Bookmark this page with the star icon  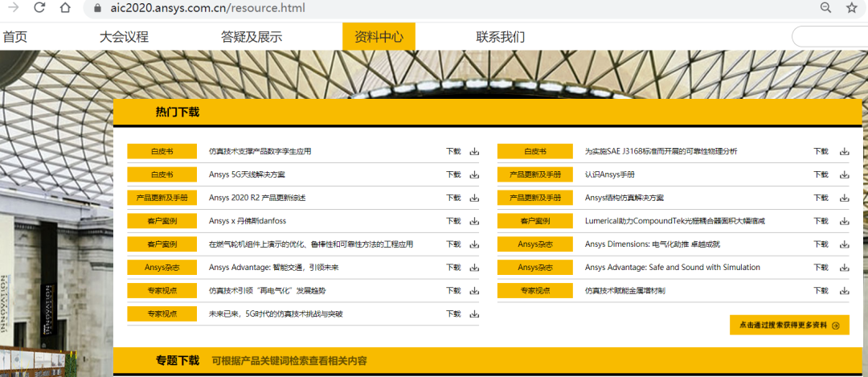(851, 8)
